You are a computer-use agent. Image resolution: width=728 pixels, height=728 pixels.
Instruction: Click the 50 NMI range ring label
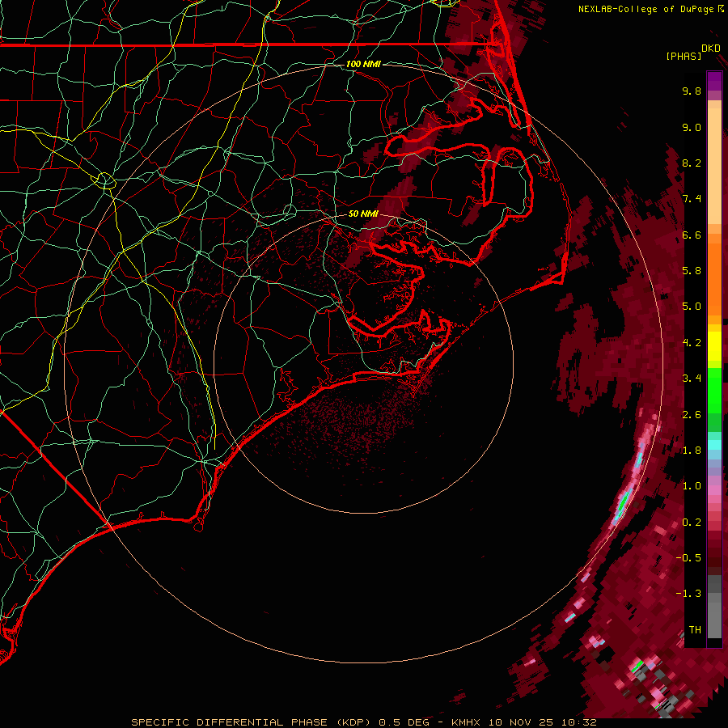[x=363, y=214]
